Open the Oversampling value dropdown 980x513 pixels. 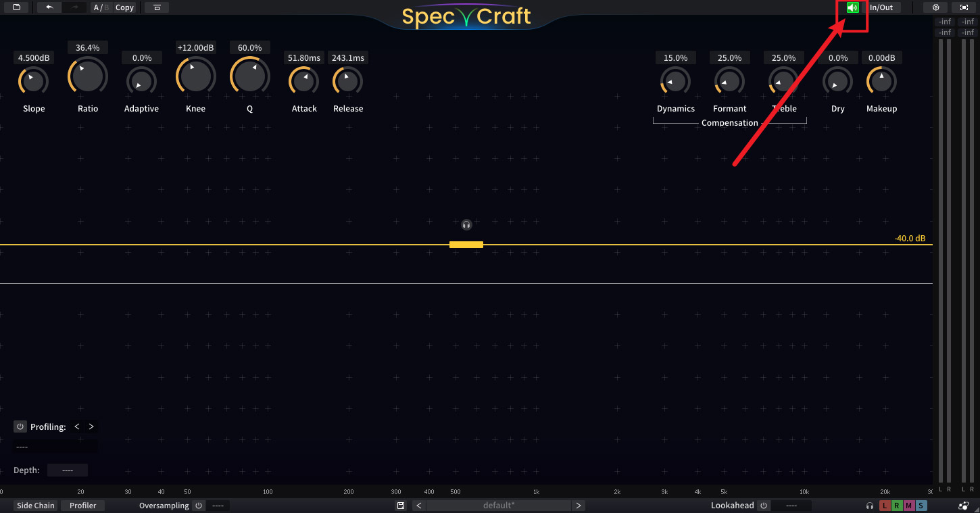tap(218, 506)
